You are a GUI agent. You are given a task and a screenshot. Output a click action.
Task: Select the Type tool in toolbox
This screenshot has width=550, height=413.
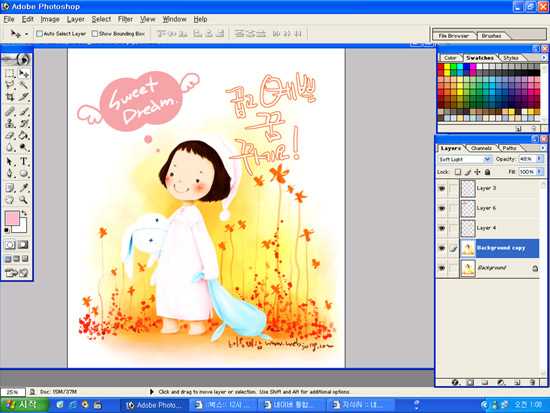(24, 161)
